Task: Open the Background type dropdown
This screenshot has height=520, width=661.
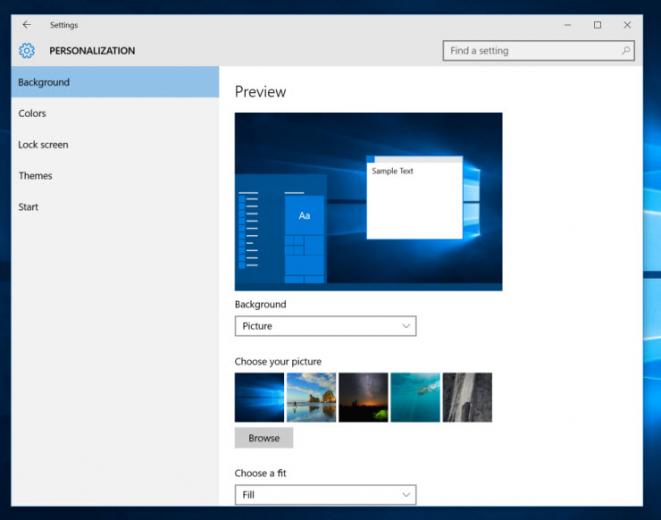Action: click(325, 326)
